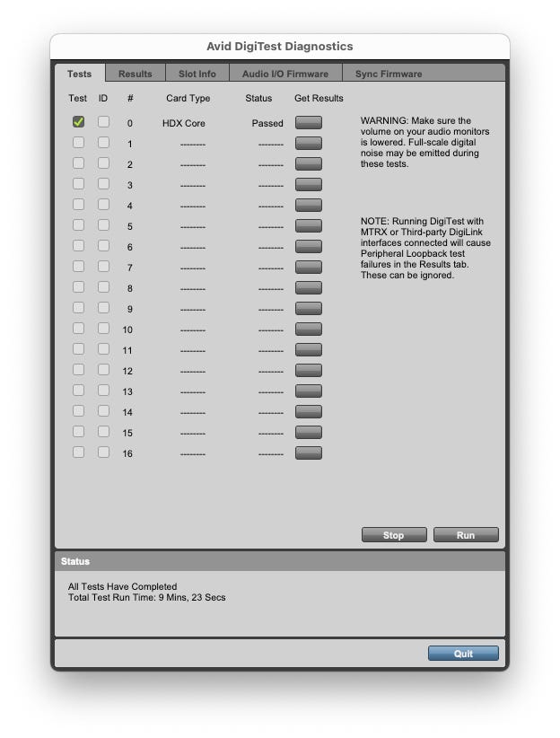Screen dimensions: 560x738
Task: Click Get Results button for slot 8
Action: coord(309,287)
